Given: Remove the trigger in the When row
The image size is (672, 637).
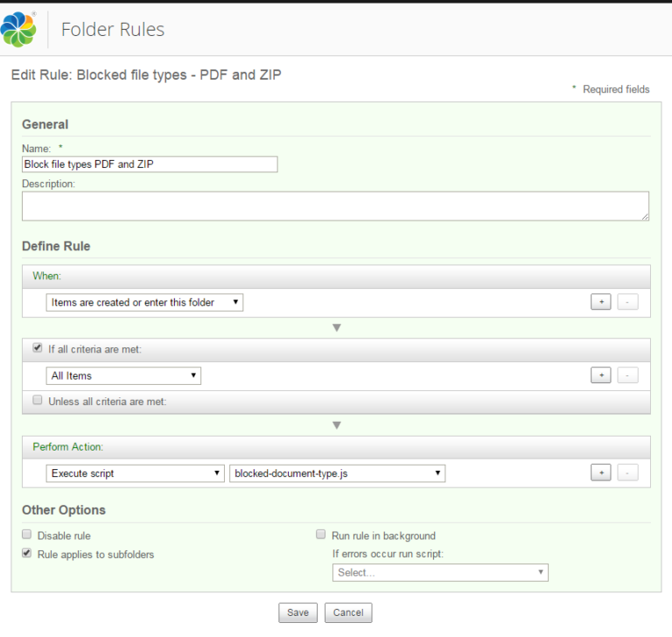Looking at the screenshot, I should (627, 302).
